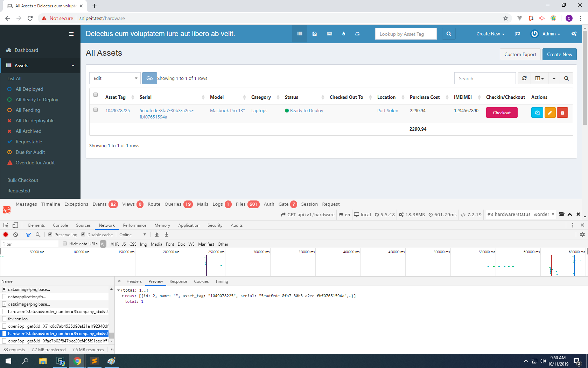Toggle the DevTools device toolbar icon

(15, 225)
